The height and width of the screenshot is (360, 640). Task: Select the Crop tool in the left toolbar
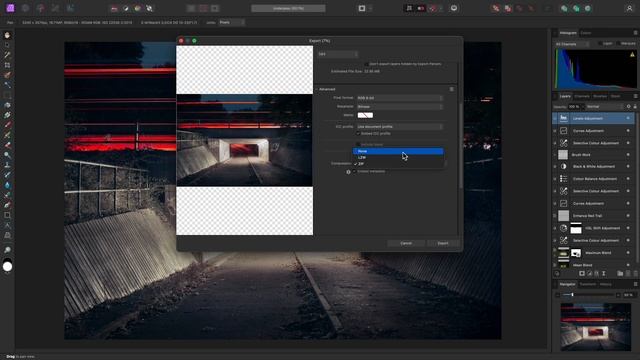[7, 65]
